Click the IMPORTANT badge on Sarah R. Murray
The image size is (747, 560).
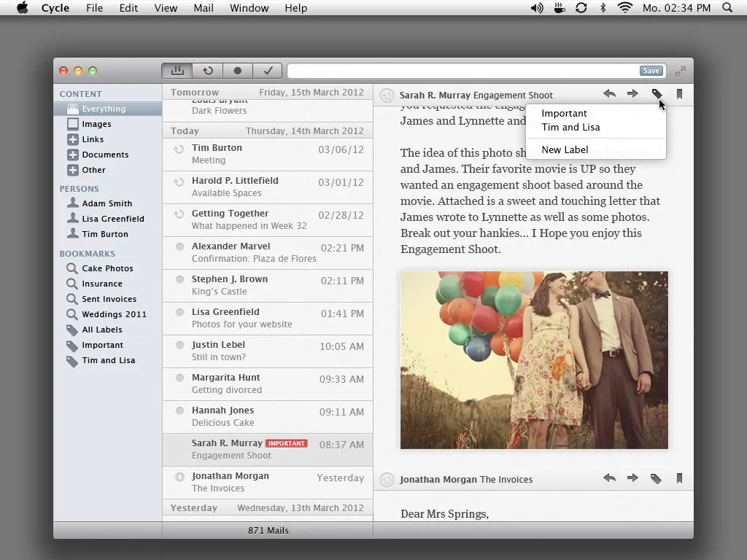(x=286, y=443)
